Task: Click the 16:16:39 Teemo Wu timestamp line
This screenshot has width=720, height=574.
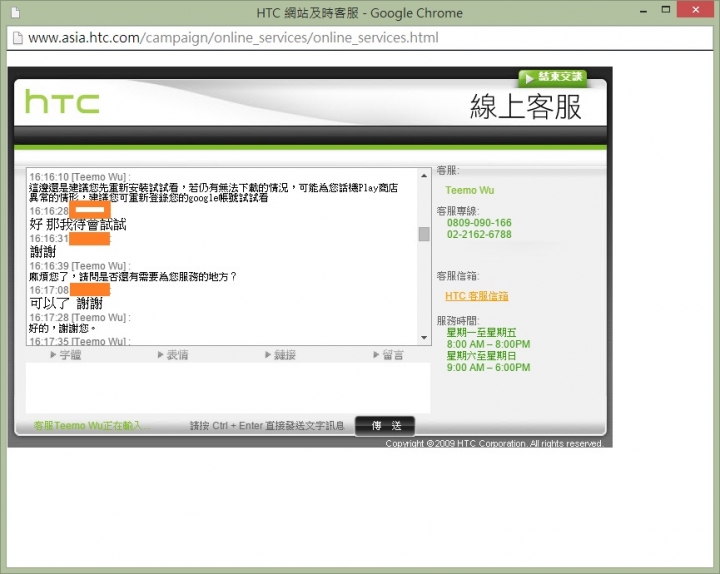Action: (x=80, y=266)
